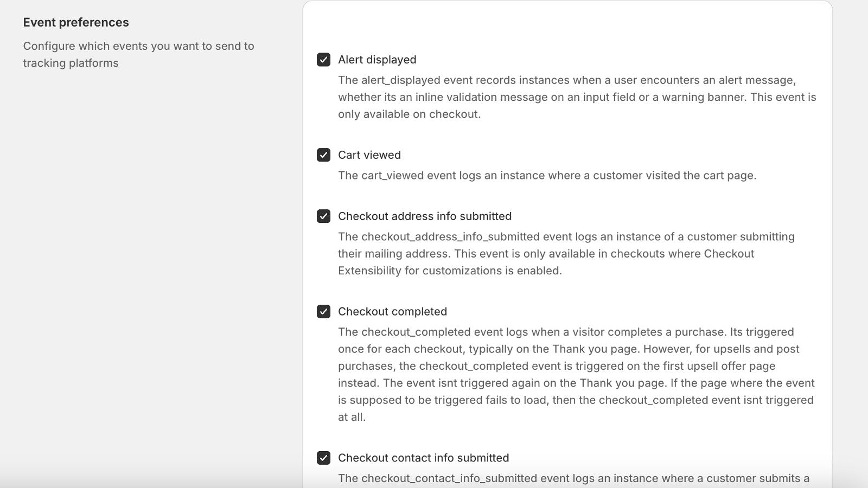This screenshot has width=868, height=488.
Task: Click the "Alert displayed" label text
Action: click(x=377, y=60)
